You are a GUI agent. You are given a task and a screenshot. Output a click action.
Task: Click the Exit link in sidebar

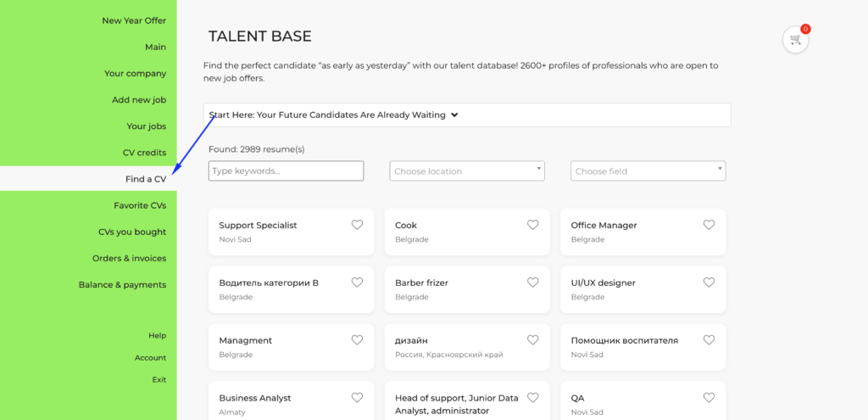[159, 379]
